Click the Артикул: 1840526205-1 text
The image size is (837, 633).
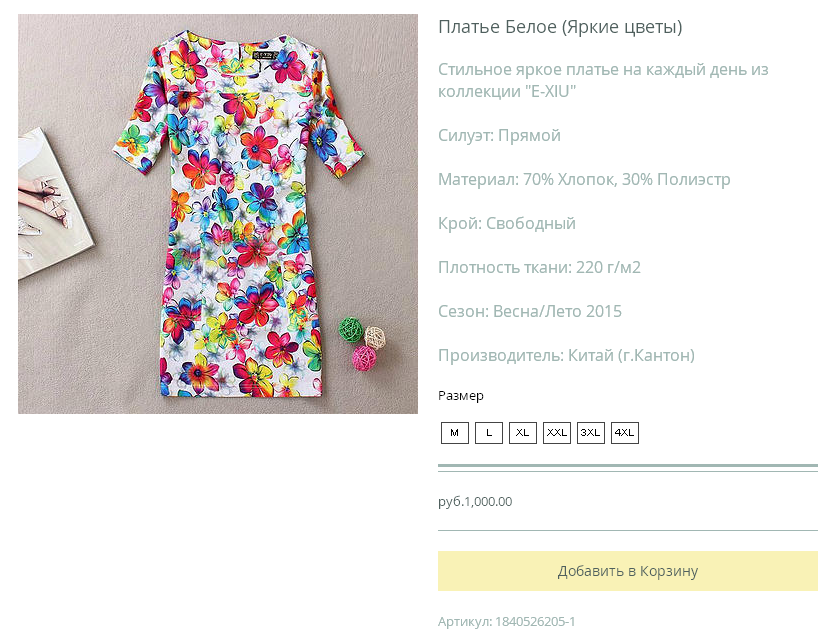coord(507,621)
